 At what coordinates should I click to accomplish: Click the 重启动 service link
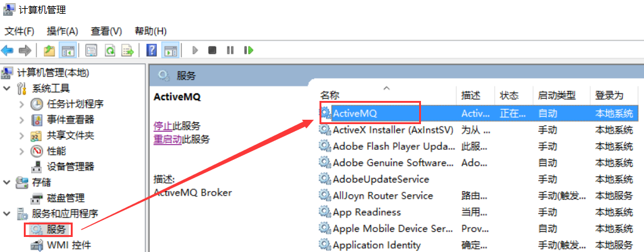[167, 139]
